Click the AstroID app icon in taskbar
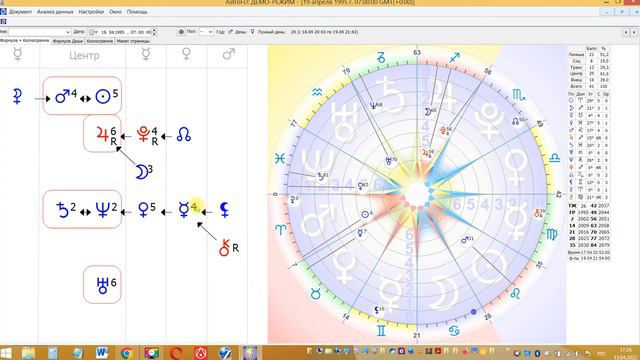 250,353
